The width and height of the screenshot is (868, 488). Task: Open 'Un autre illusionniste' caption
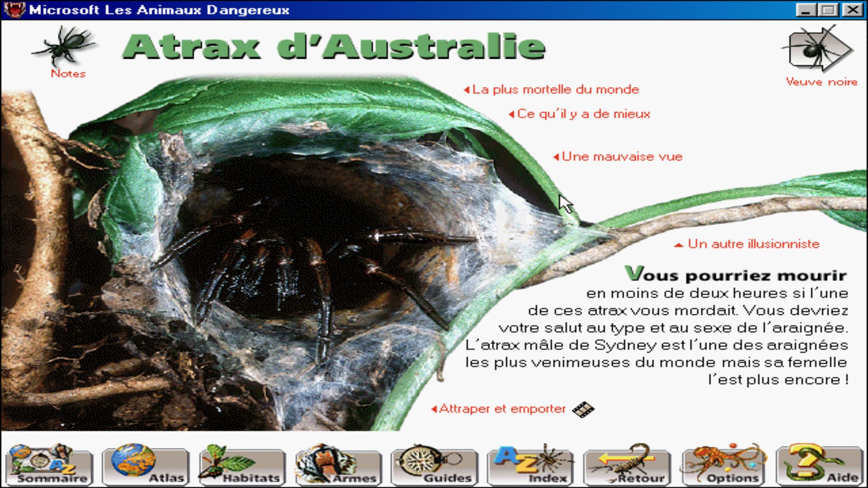(x=747, y=244)
